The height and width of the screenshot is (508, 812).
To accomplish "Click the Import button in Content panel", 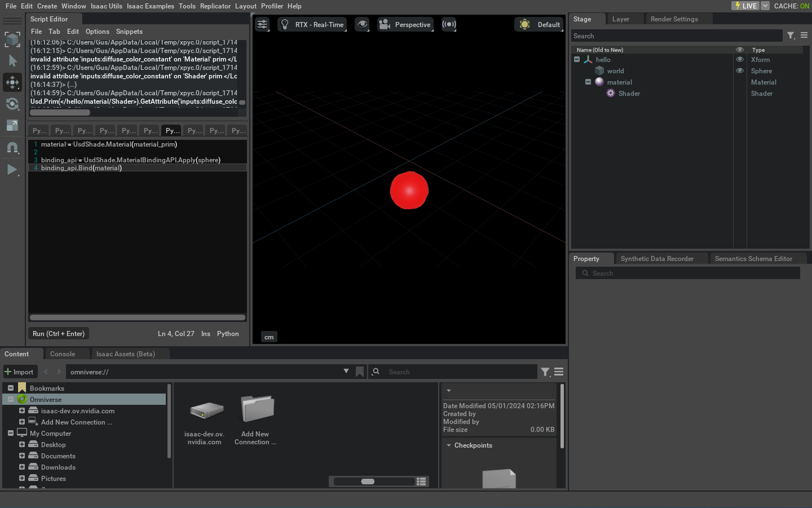I will [x=20, y=372].
